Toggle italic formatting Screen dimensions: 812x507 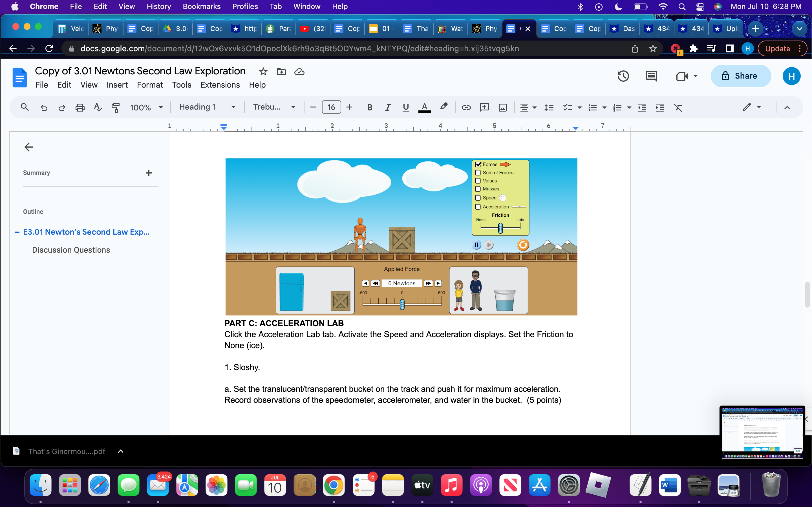[x=388, y=107]
